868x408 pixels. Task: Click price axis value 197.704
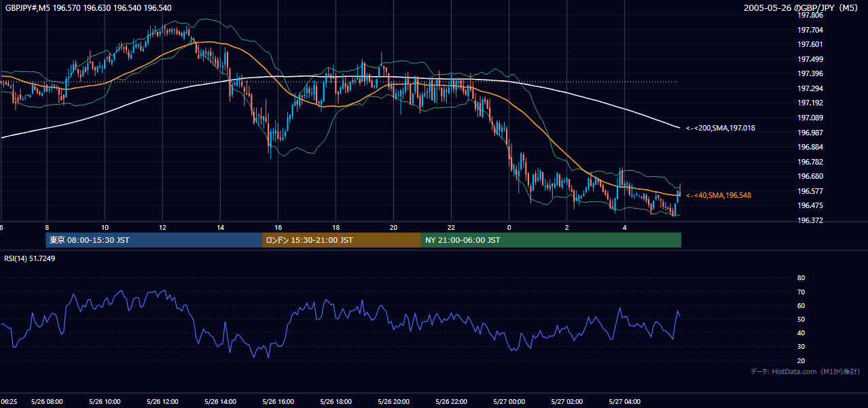(x=810, y=30)
